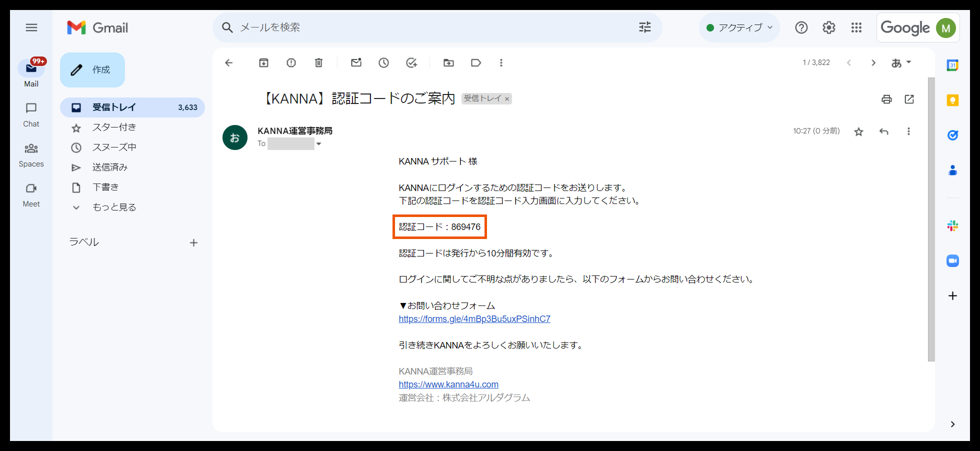Open the main menu hamburger icon

coord(31,27)
